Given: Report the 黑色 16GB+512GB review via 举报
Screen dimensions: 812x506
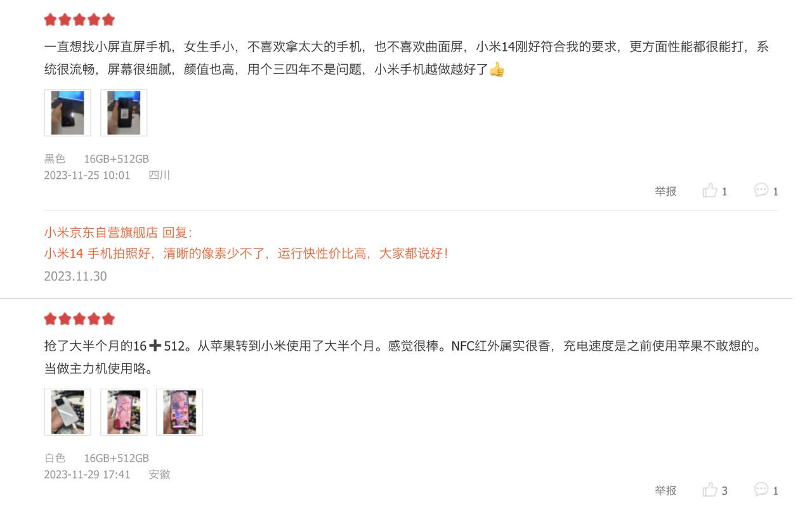Looking at the screenshot, I should coord(665,191).
